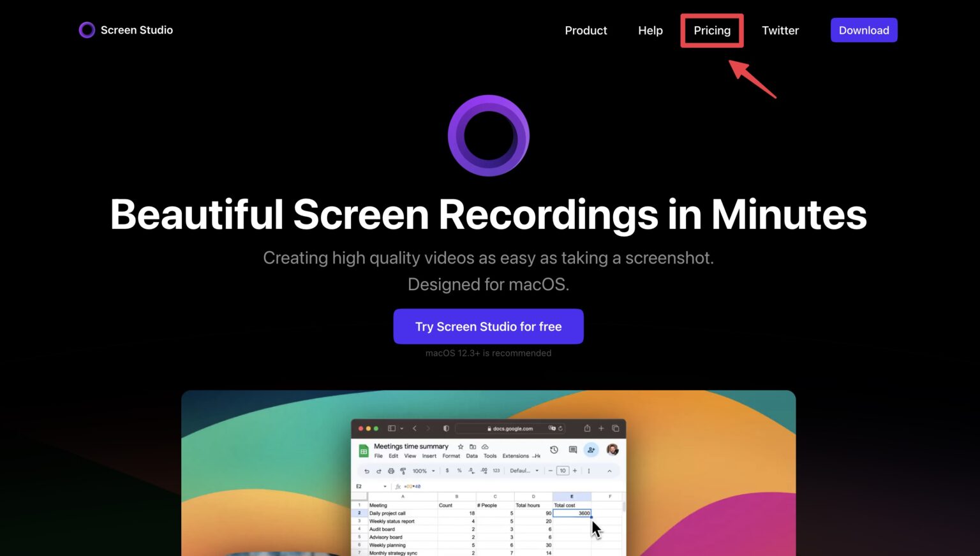The width and height of the screenshot is (980, 556).
Task: Open version history with the clock icon
Action: [x=554, y=450]
